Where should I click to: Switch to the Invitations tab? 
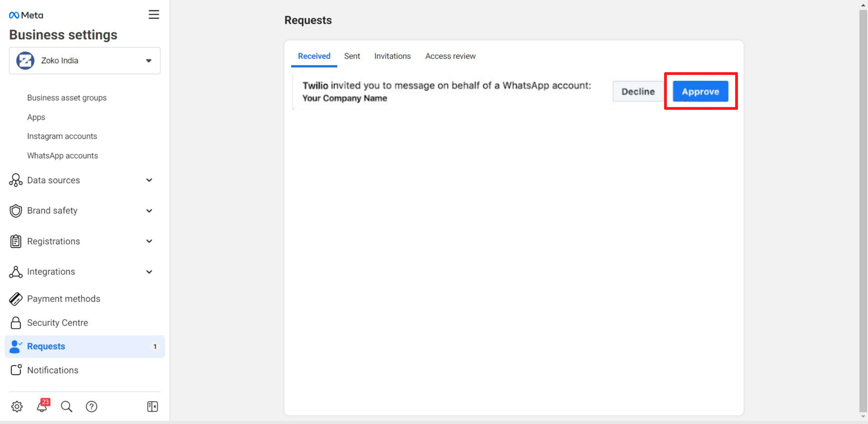[x=392, y=56]
